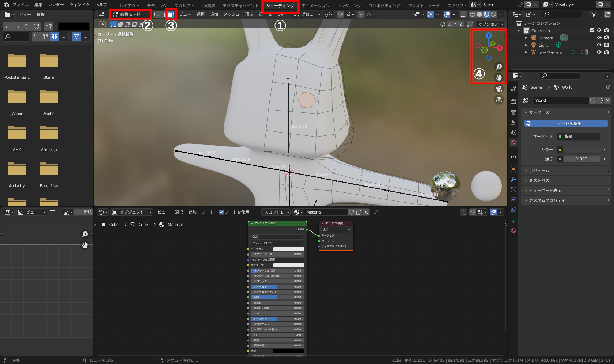Hide the Camera in viewport via eye icon

pyautogui.click(x=599, y=38)
